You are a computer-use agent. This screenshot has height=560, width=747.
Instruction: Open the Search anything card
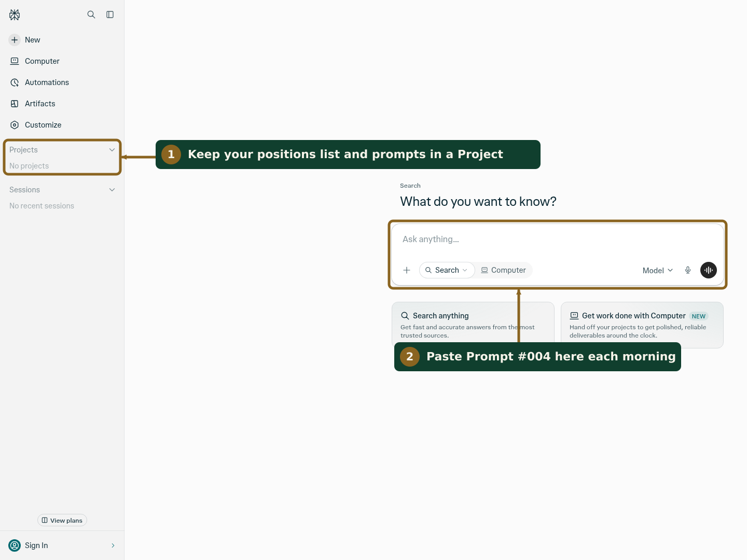[473, 325]
